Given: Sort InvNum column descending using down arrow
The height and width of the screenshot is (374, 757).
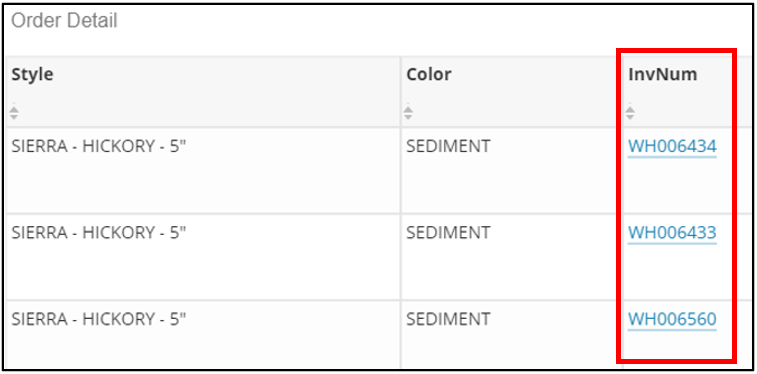Looking at the screenshot, I should [630, 117].
